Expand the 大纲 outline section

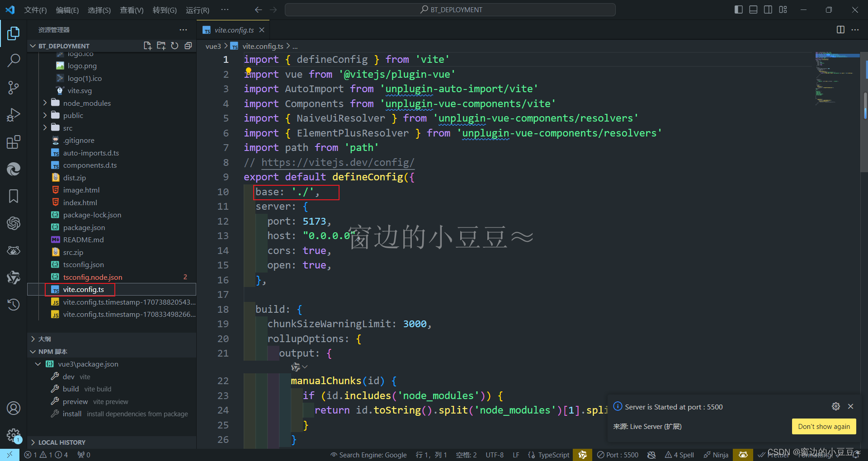33,339
